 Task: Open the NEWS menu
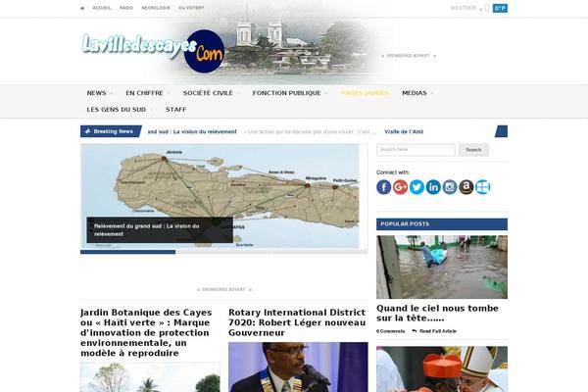(96, 93)
